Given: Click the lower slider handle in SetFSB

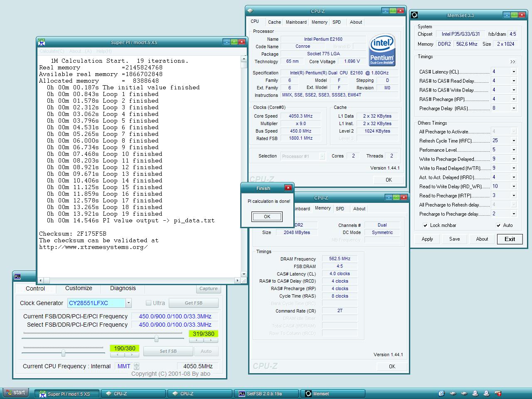Looking at the screenshot, I should point(63,353).
